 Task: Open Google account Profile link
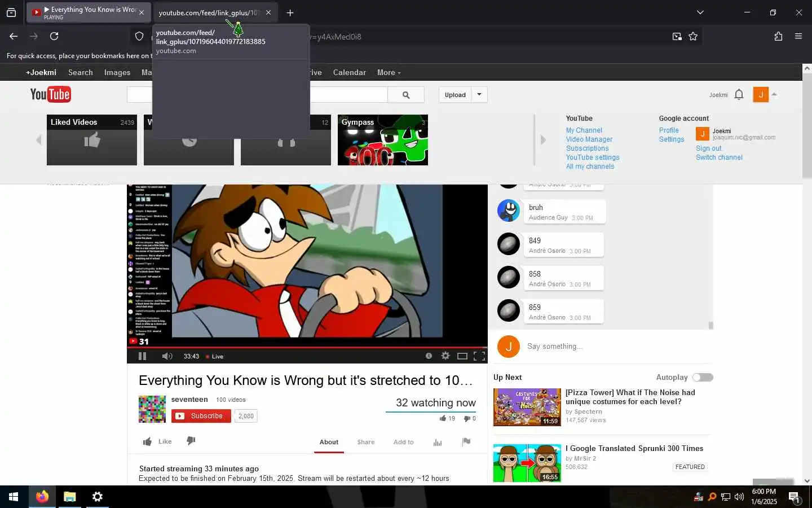tap(669, 130)
